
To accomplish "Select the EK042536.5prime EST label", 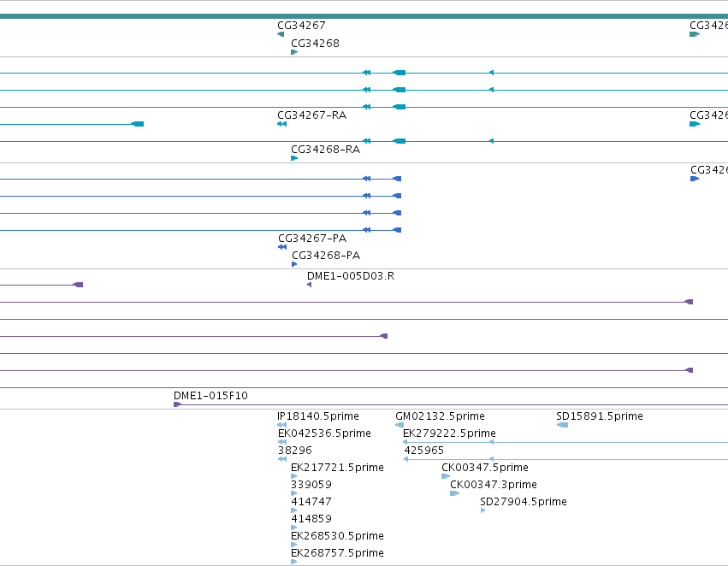I will point(324,433).
